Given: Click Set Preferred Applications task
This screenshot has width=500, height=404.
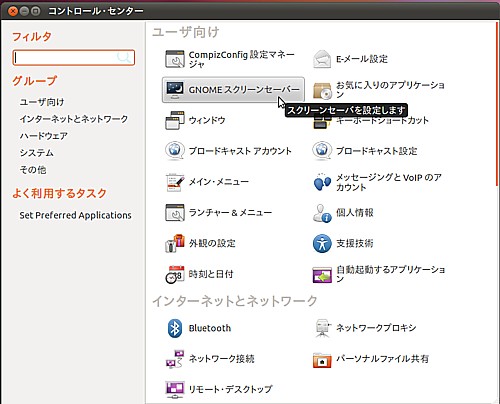Looking at the screenshot, I should pos(75,215).
